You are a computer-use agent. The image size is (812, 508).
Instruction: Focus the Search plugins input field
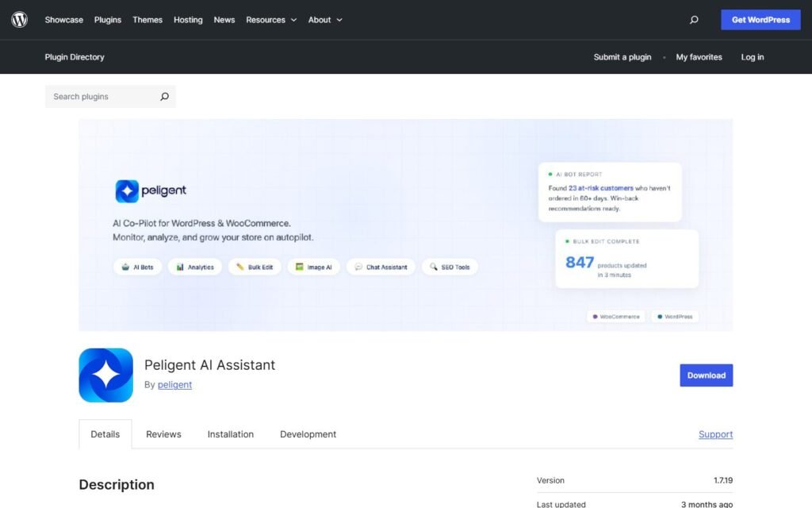pos(110,96)
